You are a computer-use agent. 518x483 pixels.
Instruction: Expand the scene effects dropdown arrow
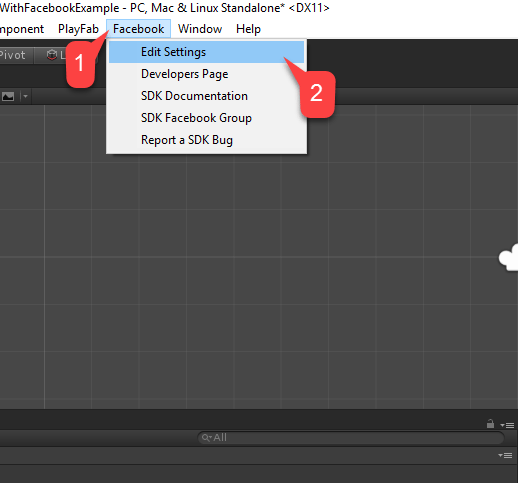tap(25, 97)
